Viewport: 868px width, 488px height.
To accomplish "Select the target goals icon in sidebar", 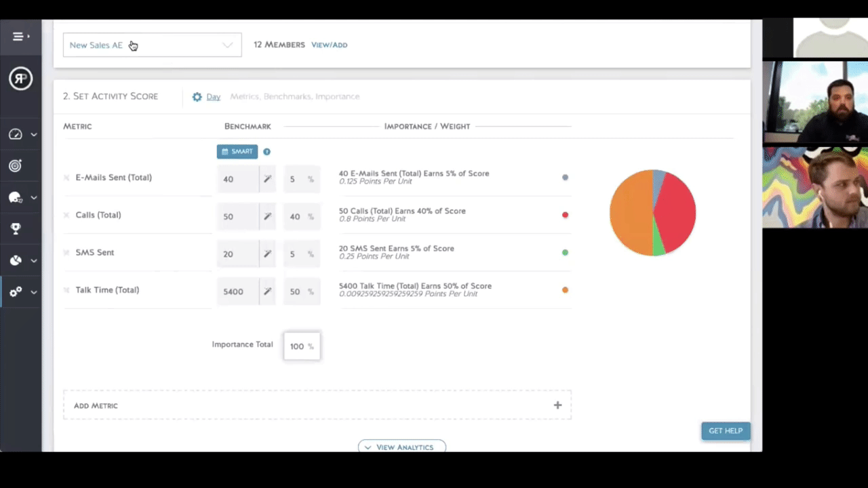I will (x=15, y=165).
